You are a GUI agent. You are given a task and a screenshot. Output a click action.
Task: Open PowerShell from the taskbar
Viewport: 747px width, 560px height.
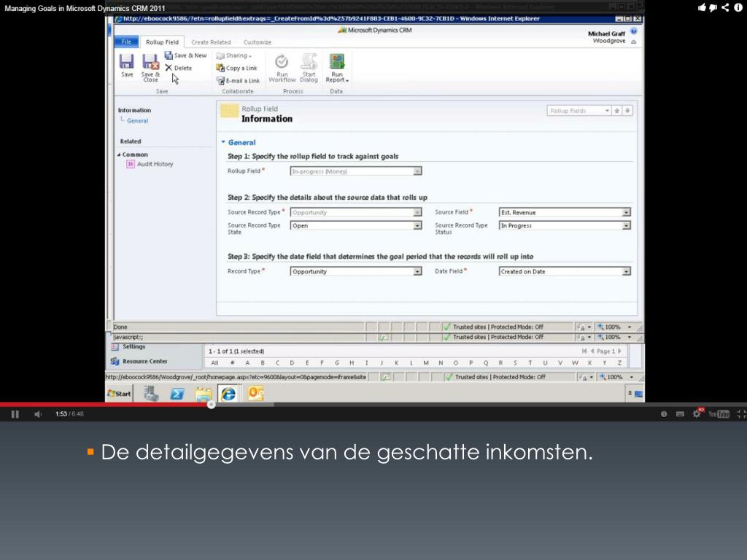[177, 394]
